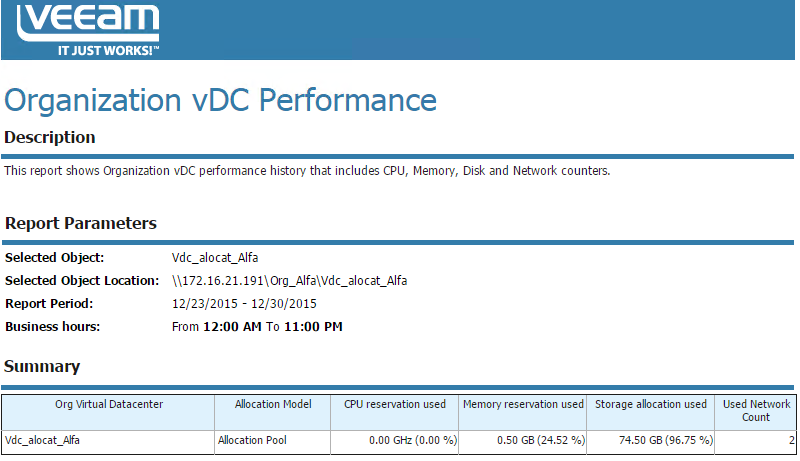Click the Used Network Count column header
This screenshot has height=461, width=800.
(x=756, y=411)
